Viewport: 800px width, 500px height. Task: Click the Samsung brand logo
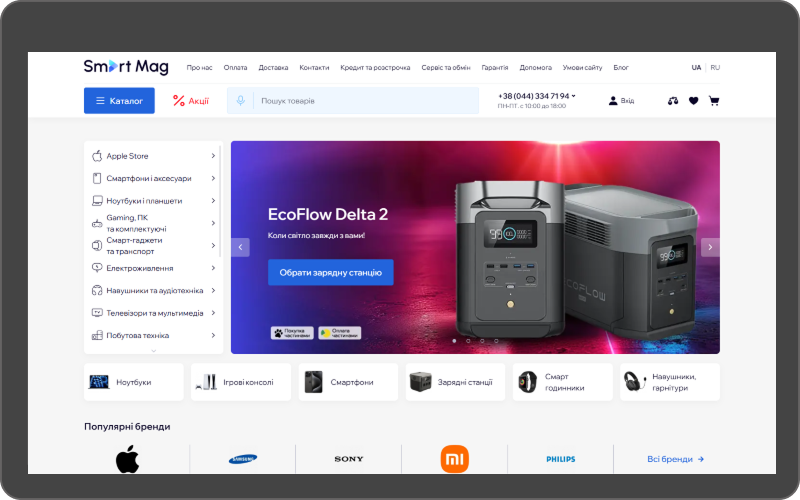click(243, 459)
